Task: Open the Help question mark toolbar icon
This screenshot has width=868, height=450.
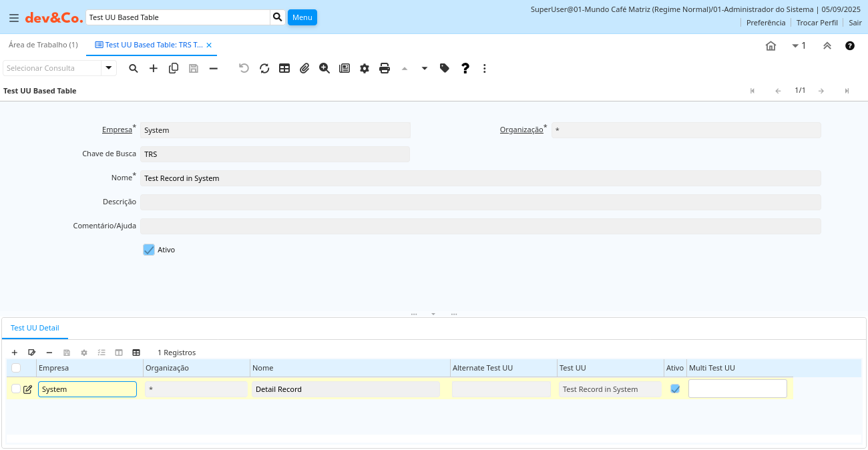Action: click(465, 68)
